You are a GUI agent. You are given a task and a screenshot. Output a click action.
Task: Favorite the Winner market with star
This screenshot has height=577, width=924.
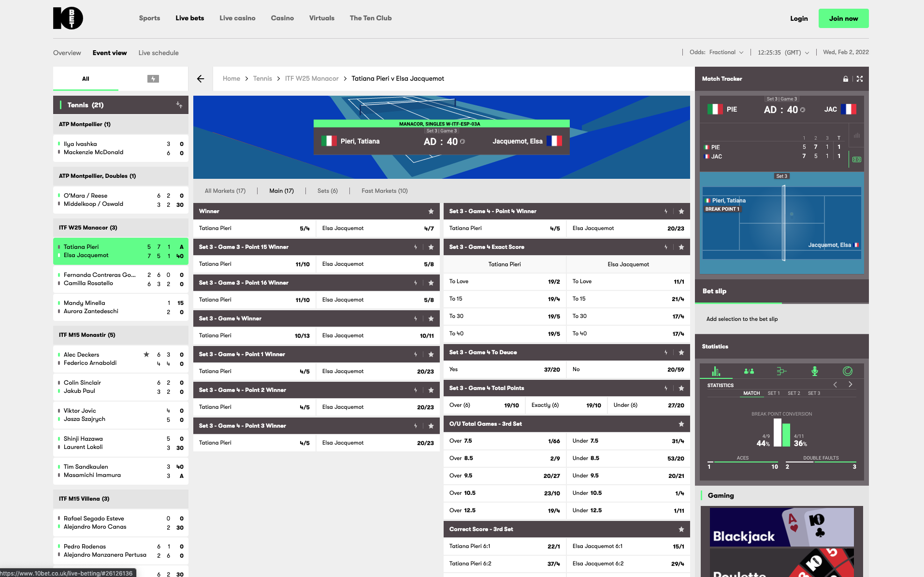coord(431,211)
